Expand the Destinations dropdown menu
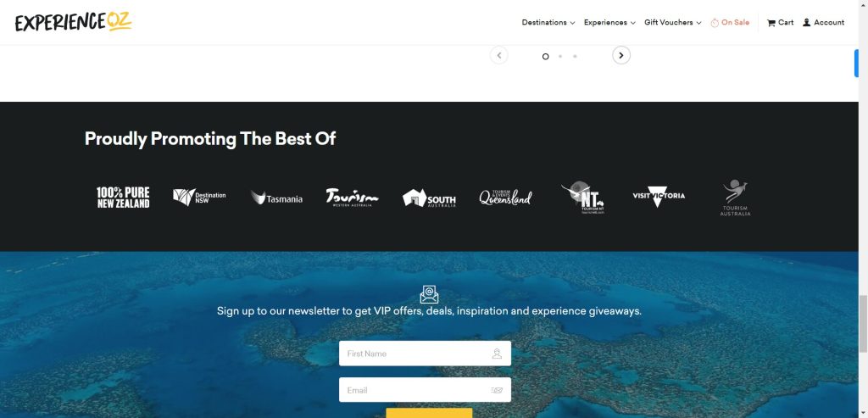Image resolution: width=868 pixels, height=418 pixels. point(548,23)
